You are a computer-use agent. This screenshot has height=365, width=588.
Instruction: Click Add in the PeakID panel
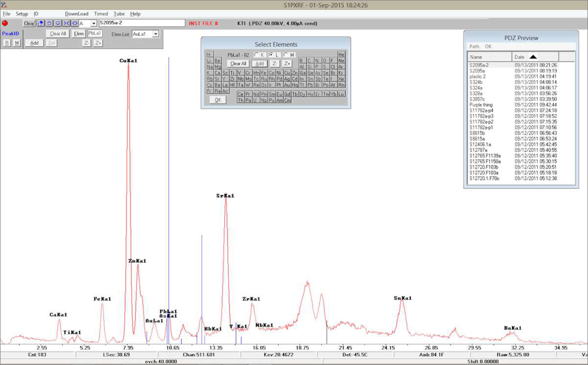click(x=34, y=43)
